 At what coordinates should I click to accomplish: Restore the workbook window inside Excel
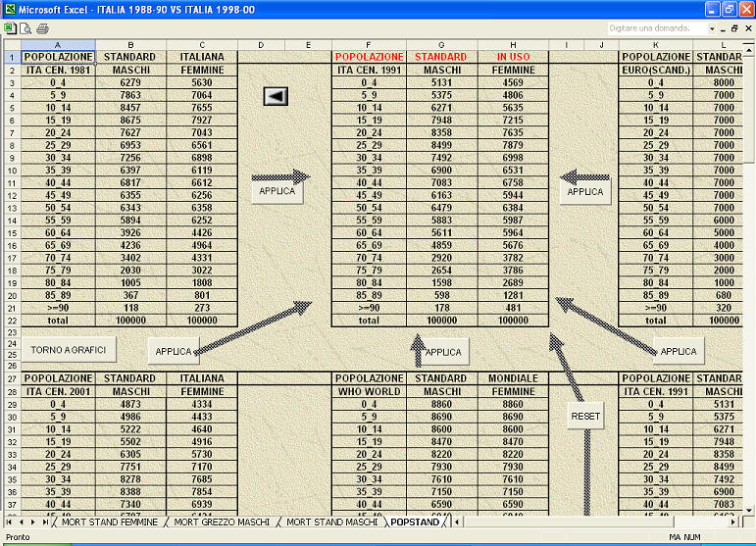coord(734,28)
